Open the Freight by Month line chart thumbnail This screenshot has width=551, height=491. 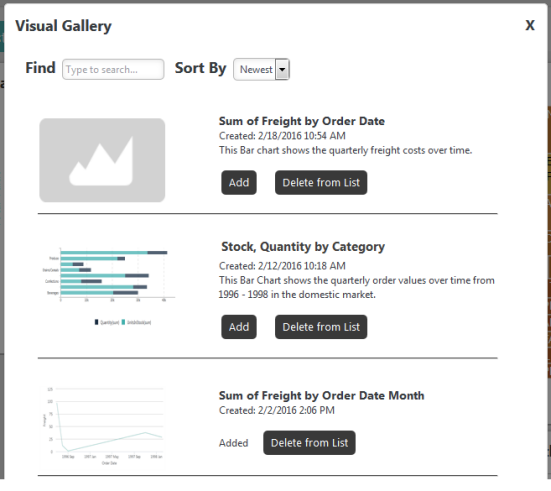coord(103,426)
